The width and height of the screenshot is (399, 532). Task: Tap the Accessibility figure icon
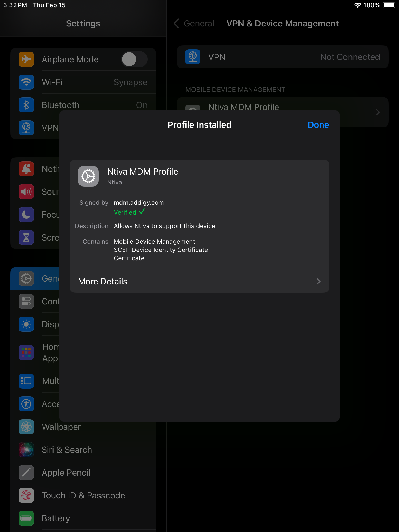tap(26, 404)
